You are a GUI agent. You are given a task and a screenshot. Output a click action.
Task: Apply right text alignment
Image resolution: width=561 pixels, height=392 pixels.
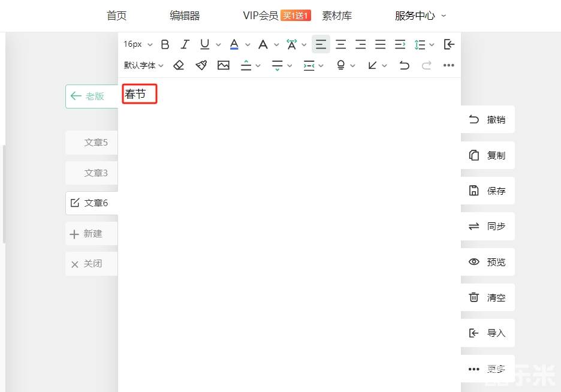(x=360, y=44)
